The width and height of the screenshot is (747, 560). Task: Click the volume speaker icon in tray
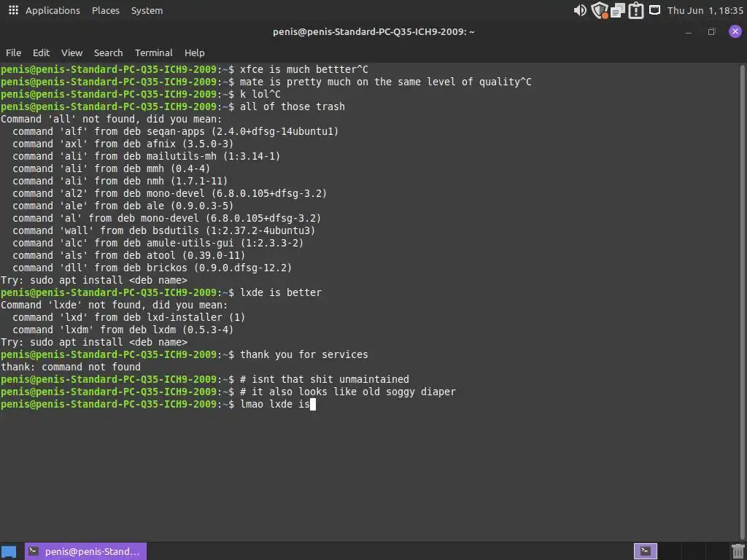580,10
